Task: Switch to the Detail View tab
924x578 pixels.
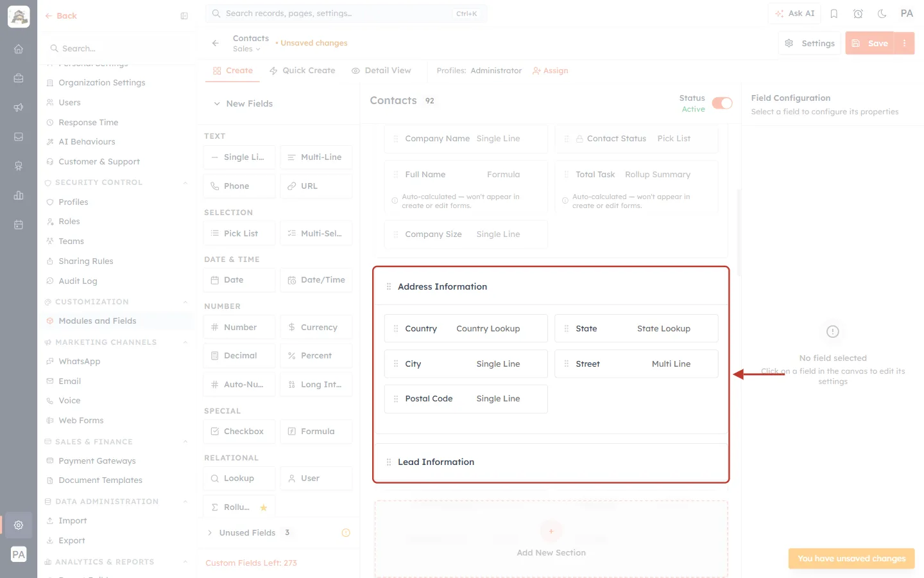Action: click(x=381, y=71)
